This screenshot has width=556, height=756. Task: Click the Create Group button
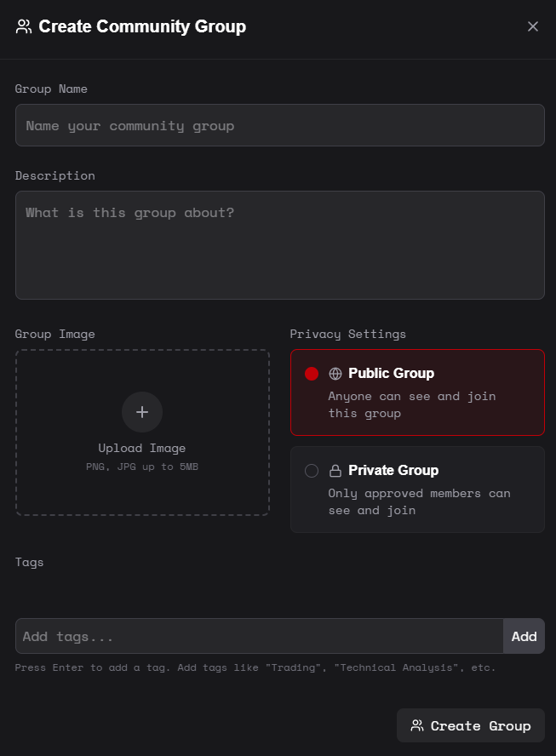click(470, 725)
